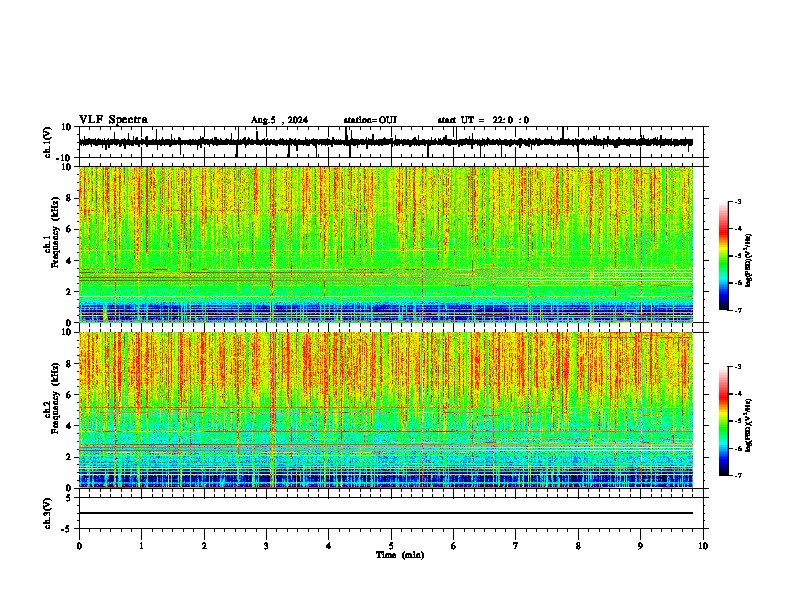This screenshot has height=612, width=792.
Task: Click the time axis tick label "8"
Action: [578, 546]
